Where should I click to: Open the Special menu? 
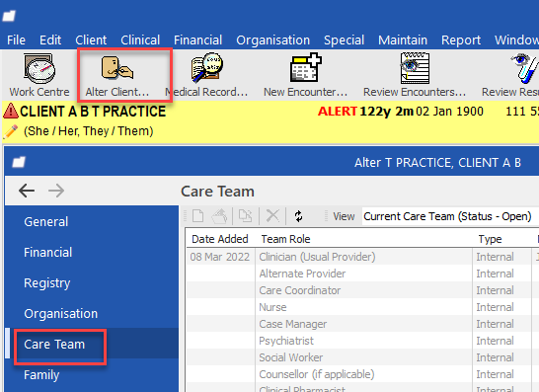click(x=344, y=40)
